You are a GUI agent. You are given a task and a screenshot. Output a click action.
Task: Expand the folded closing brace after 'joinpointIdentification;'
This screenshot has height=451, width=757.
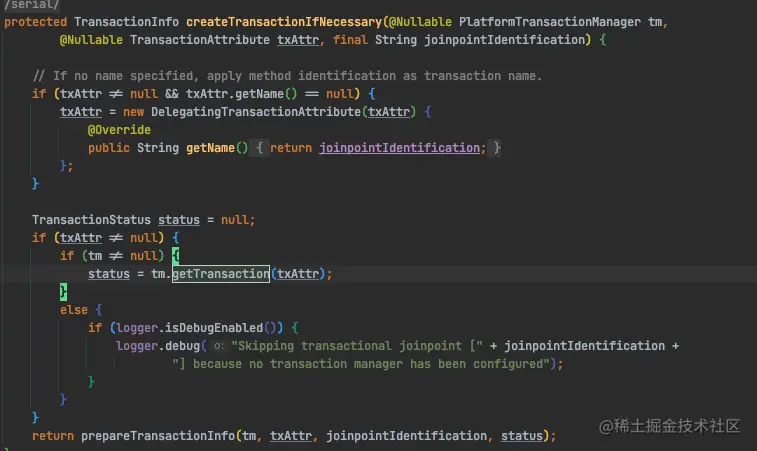[x=497, y=148]
